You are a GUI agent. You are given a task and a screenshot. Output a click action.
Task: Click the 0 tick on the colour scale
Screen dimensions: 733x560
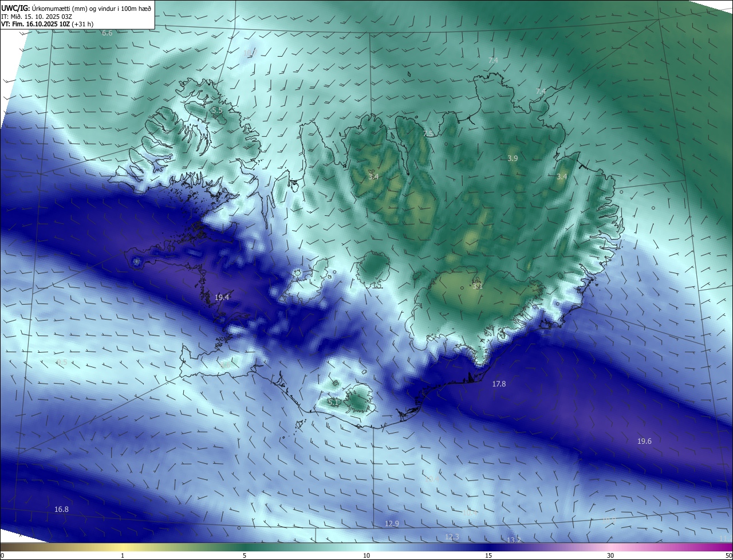[2, 555]
